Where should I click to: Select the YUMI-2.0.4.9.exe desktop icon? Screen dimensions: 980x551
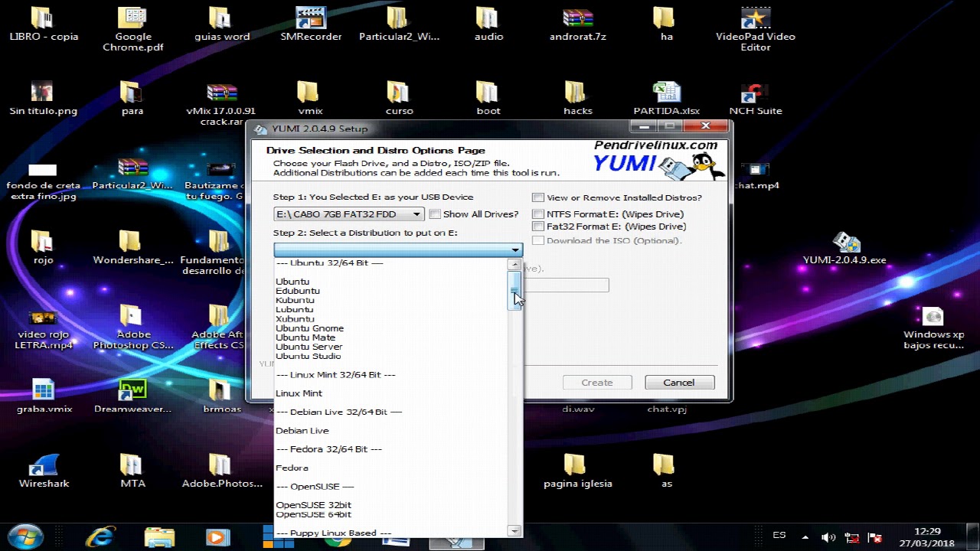click(844, 248)
